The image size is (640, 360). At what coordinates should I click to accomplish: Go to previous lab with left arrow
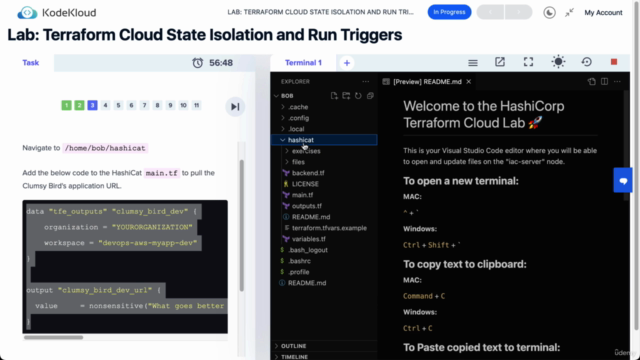491,12
